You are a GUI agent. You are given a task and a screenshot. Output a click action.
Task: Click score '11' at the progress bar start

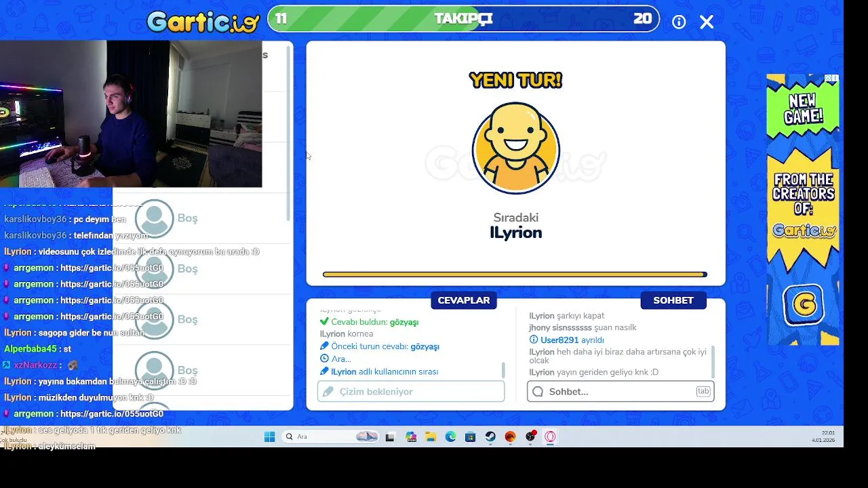(x=281, y=19)
